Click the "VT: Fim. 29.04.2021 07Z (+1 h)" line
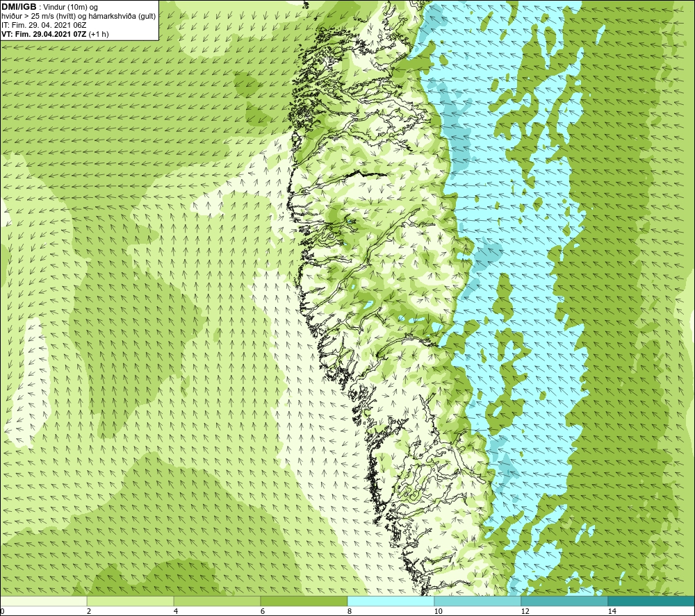This screenshot has height=616, width=695. tap(55, 33)
